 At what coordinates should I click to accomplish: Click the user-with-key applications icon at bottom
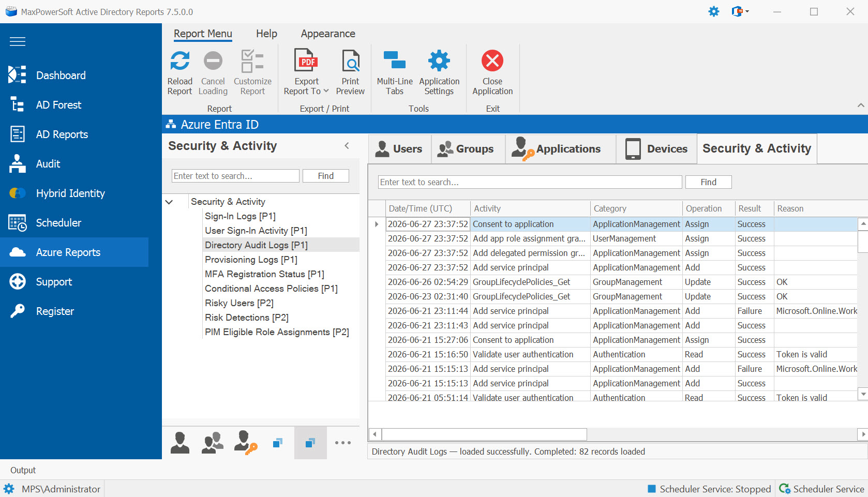pyautogui.click(x=245, y=443)
